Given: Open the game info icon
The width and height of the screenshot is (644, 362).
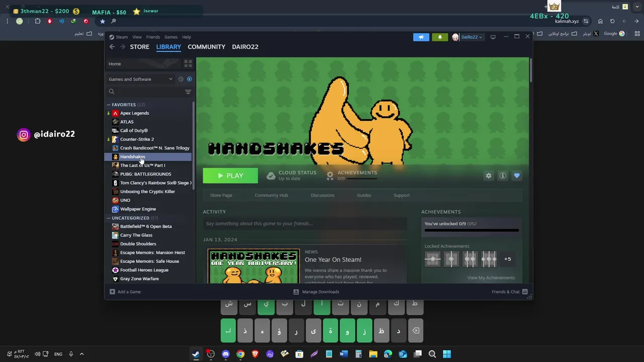Looking at the screenshot, I should click(503, 175).
